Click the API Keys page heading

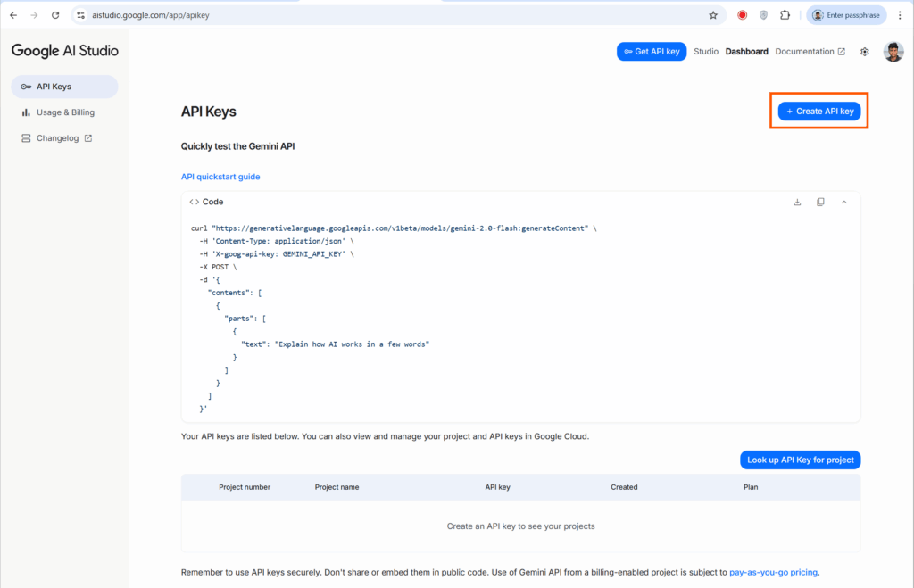tap(208, 112)
